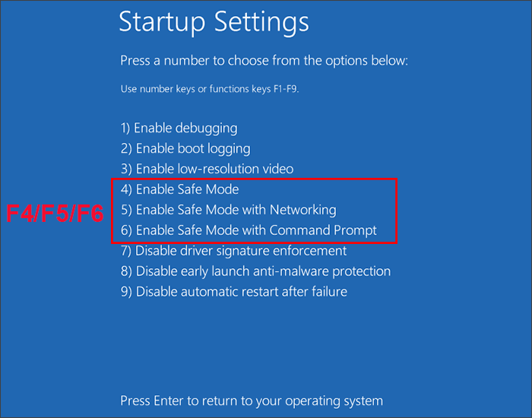Click the red F4/F5/F6 label

point(55,214)
